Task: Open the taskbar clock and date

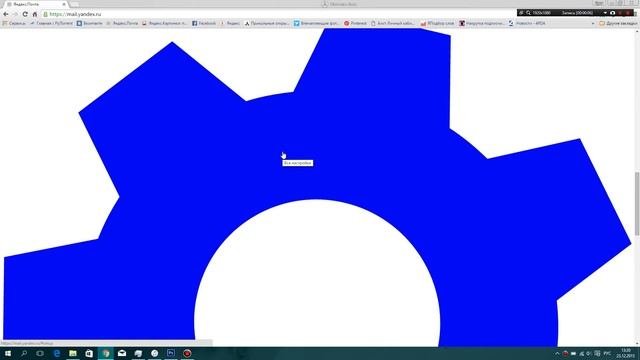Action: tap(625, 353)
